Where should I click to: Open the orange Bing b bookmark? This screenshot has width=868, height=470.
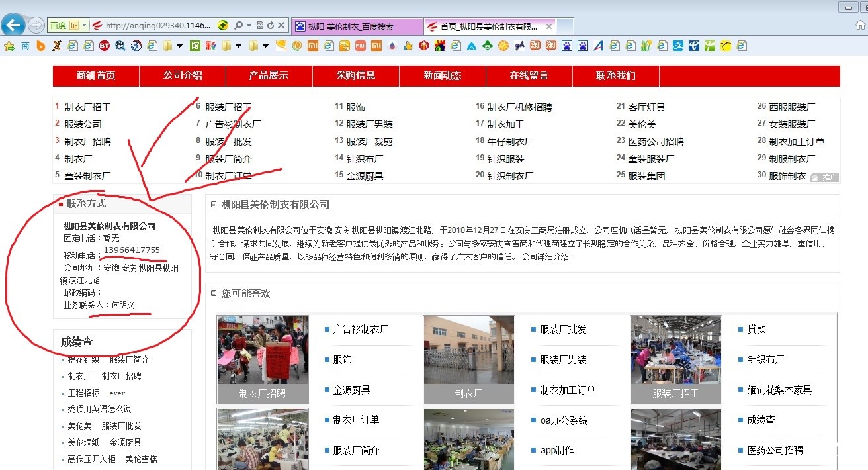coord(40,46)
